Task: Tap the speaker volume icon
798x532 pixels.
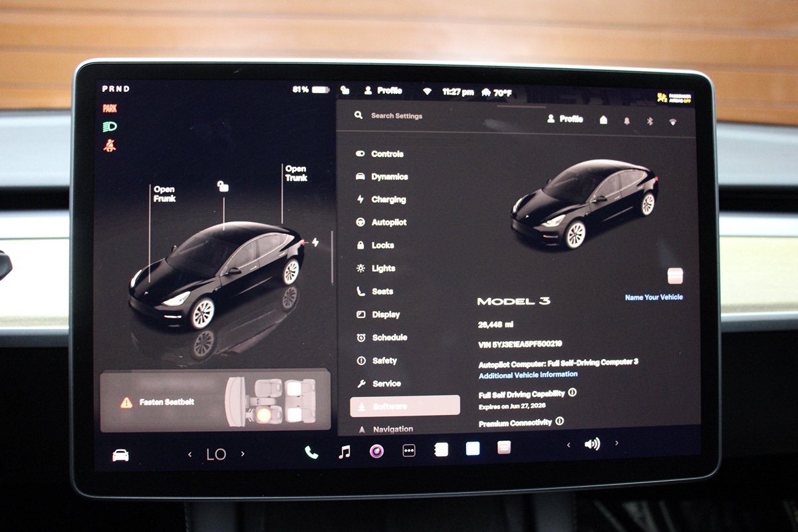Action: (592, 444)
